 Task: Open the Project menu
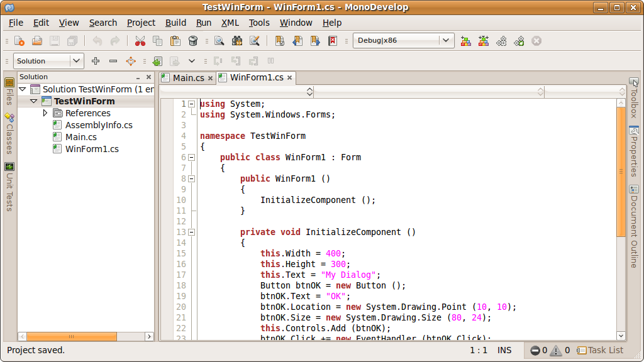pyautogui.click(x=141, y=23)
